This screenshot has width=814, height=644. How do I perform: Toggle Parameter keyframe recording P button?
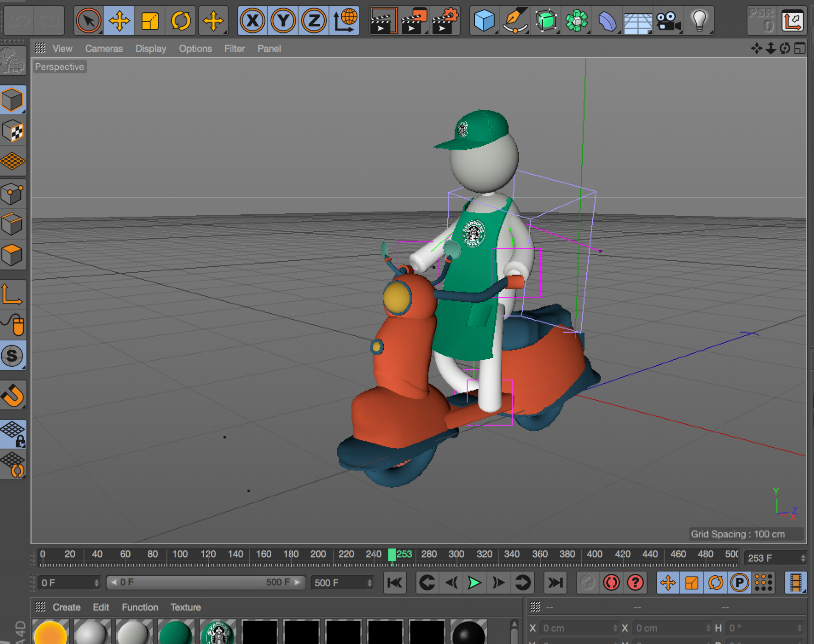pos(739,583)
